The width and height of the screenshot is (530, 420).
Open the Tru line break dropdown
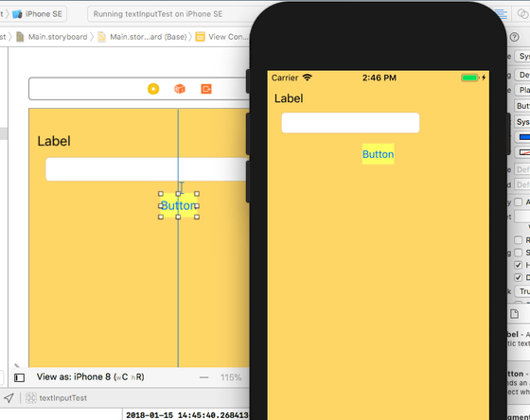click(522, 291)
